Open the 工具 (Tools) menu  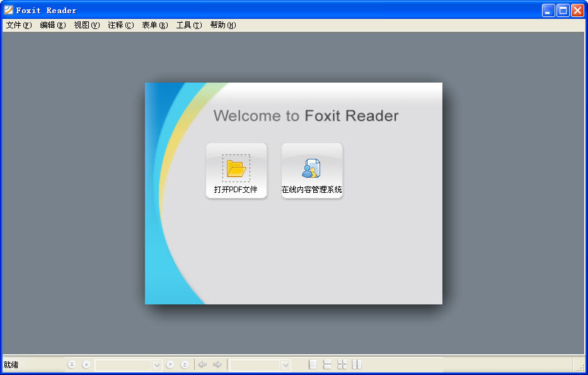pos(188,25)
